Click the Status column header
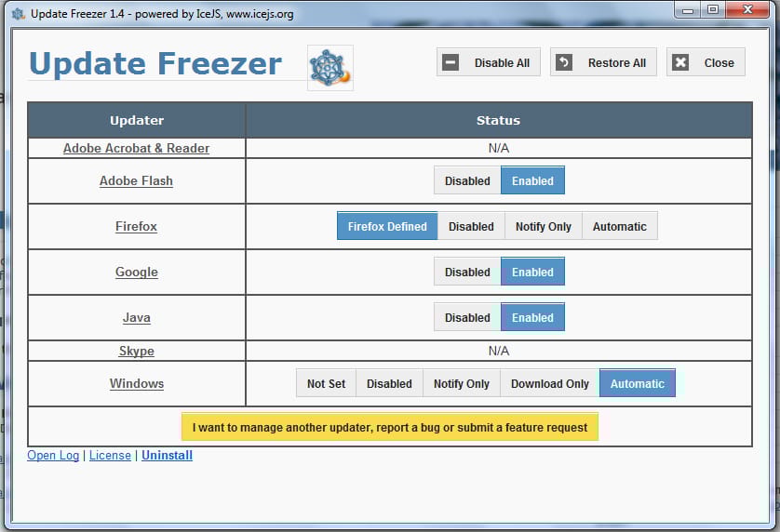The height and width of the screenshot is (532, 780). (x=499, y=120)
